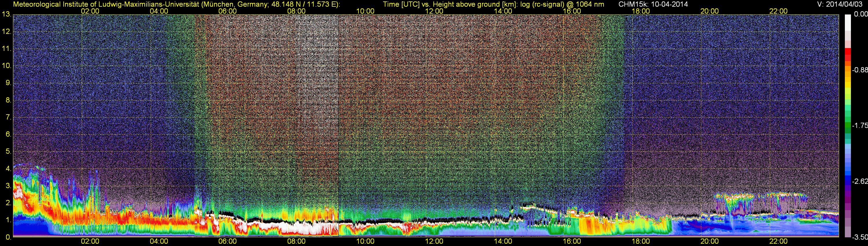Click the 18:00 label on the top time axis
The width and height of the screenshot is (868, 246).
click(x=641, y=11)
